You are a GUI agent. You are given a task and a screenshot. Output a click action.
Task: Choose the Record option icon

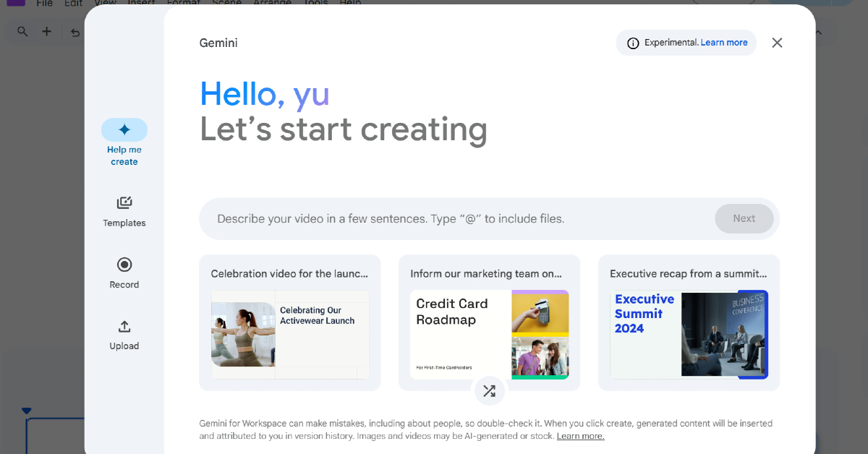coord(124,265)
